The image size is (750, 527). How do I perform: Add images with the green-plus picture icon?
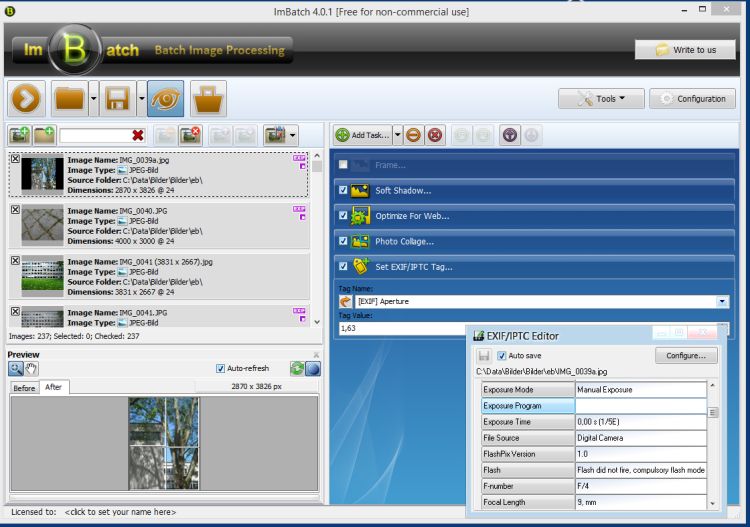[19, 135]
